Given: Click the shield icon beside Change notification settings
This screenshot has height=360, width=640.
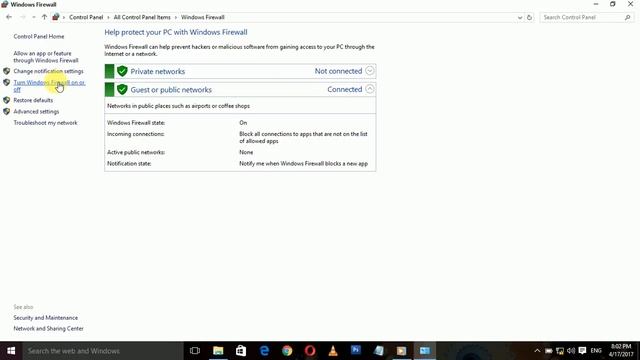Looking at the screenshot, I should click(7, 71).
